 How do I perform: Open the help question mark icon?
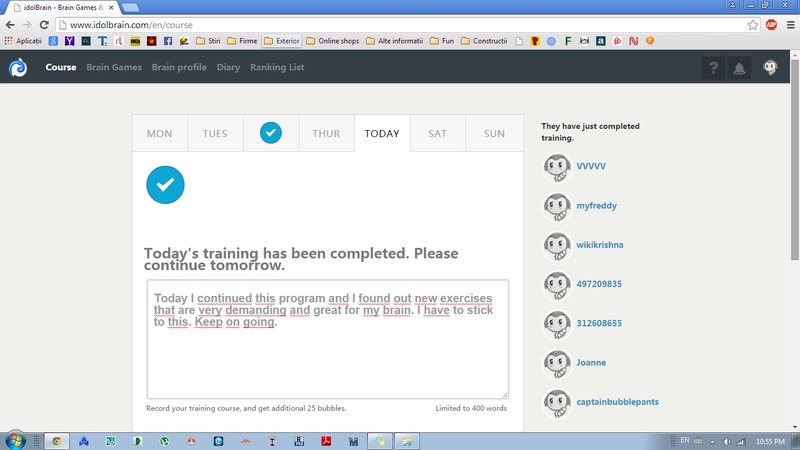click(x=713, y=68)
